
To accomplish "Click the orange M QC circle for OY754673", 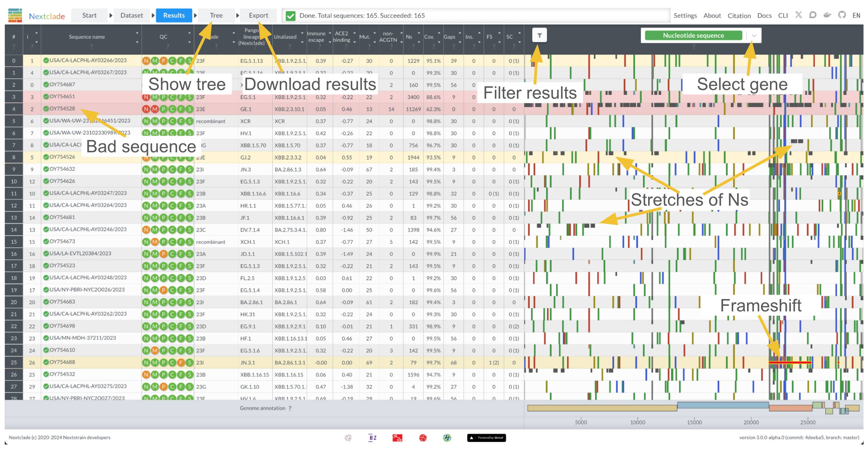I will click(x=155, y=242).
